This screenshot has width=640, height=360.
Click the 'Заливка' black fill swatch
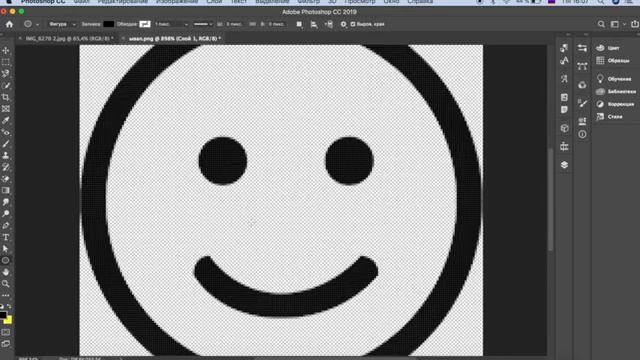pyautogui.click(x=109, y=24)
